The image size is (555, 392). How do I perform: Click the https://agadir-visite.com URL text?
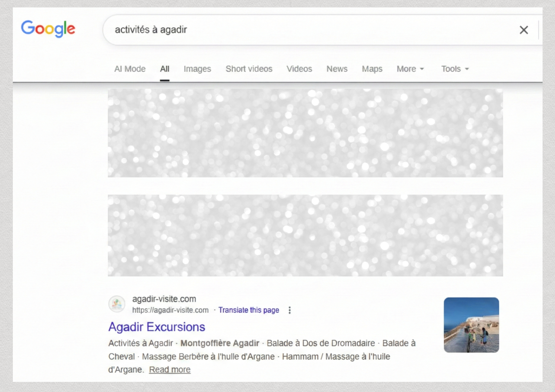(170, 310)
